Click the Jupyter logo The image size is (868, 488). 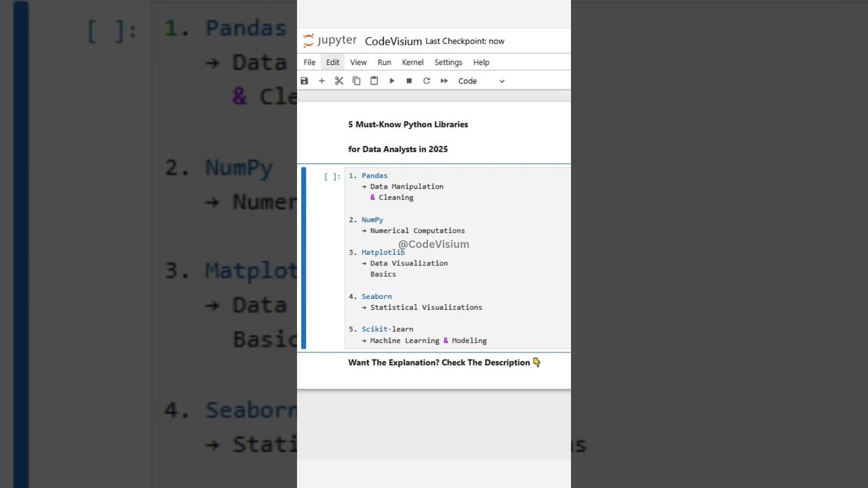[329, 41]
